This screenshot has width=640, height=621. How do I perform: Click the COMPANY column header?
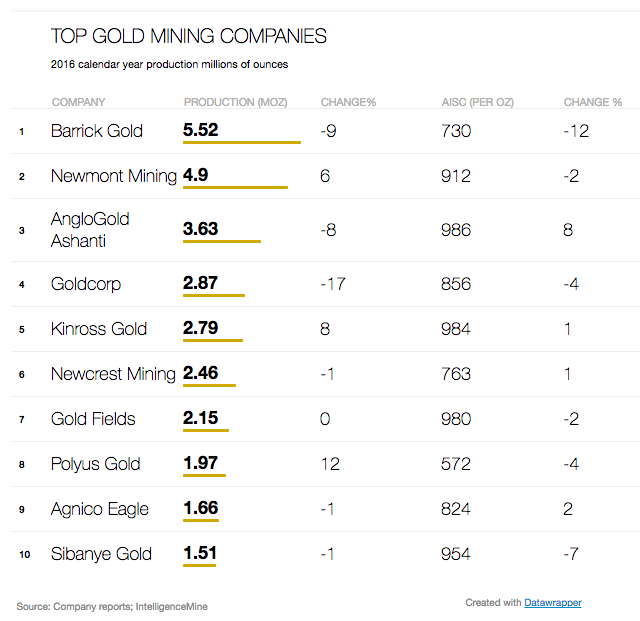point(78,102)
